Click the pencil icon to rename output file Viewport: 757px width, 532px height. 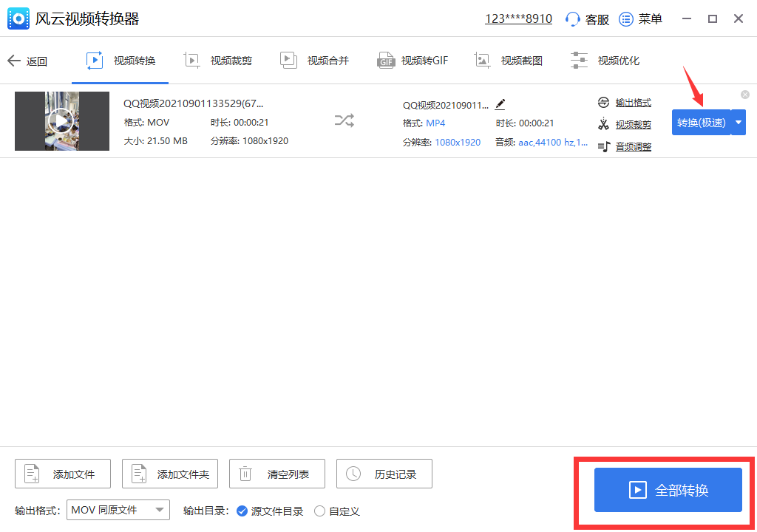click(x=500, y=105)
